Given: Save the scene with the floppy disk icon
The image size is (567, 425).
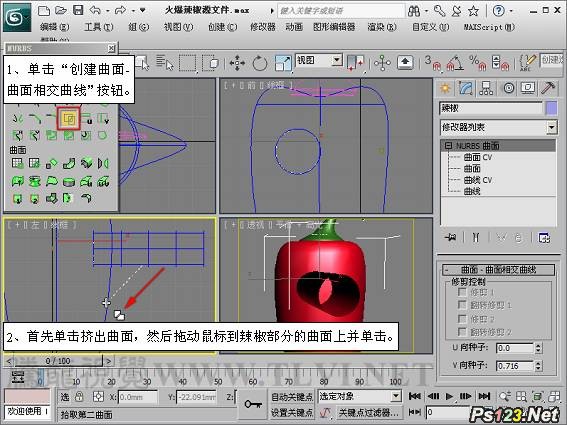Looking at the screenshot, I should (x=78, y=10).
